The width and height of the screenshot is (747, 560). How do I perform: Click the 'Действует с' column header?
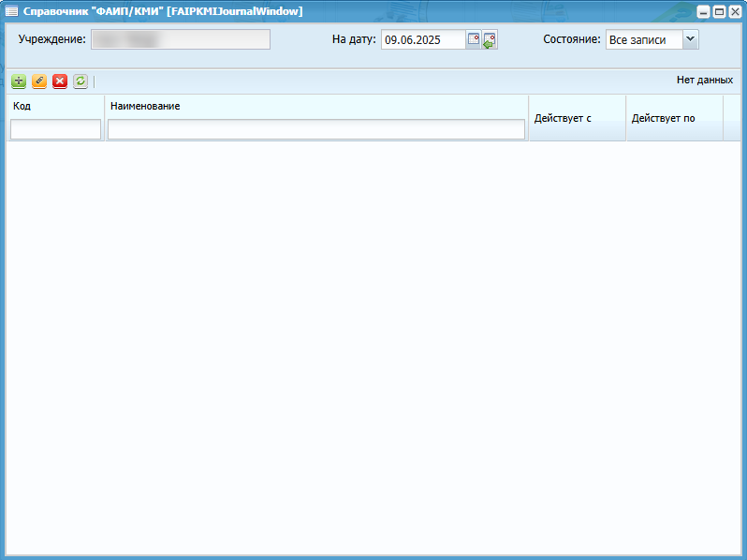577,118
